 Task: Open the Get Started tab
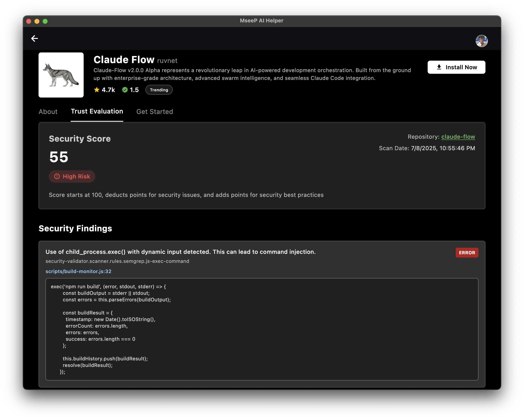155,111
